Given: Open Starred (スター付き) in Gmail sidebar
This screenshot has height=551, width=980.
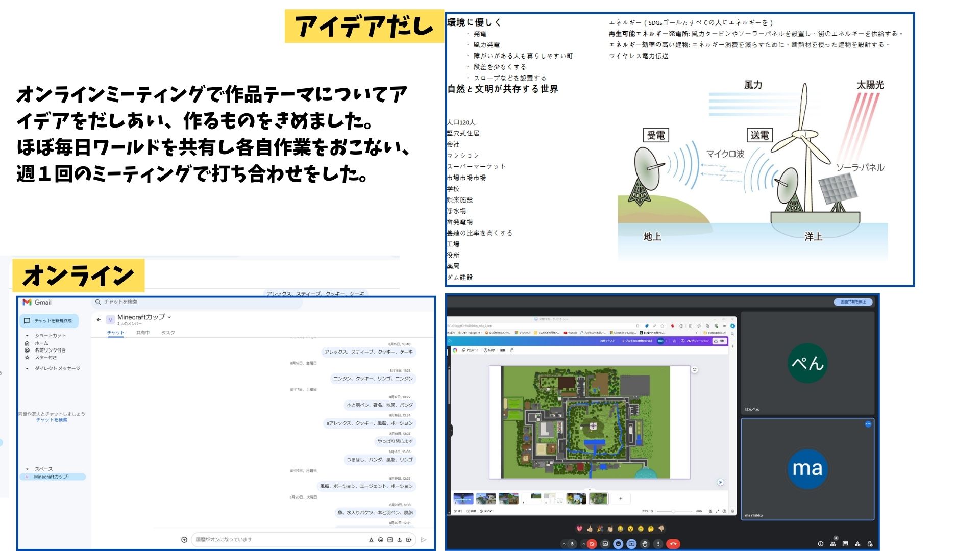Looking at the screenshot, I should pos(41,357).
